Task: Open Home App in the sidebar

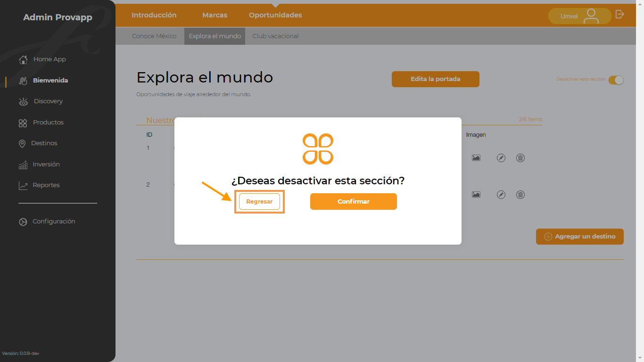Action: [x=50, y=59]
